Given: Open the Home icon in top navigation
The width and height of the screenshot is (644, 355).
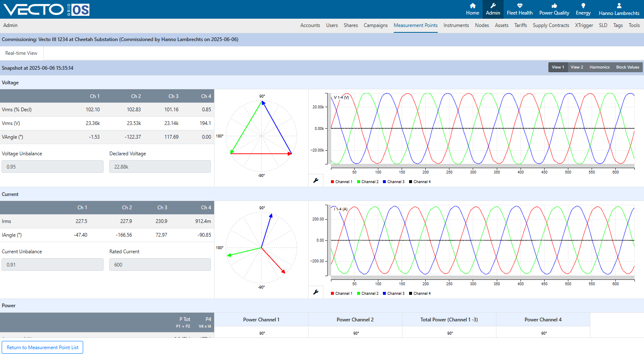Looking at the screenshot, I should [x=473, y=6].
